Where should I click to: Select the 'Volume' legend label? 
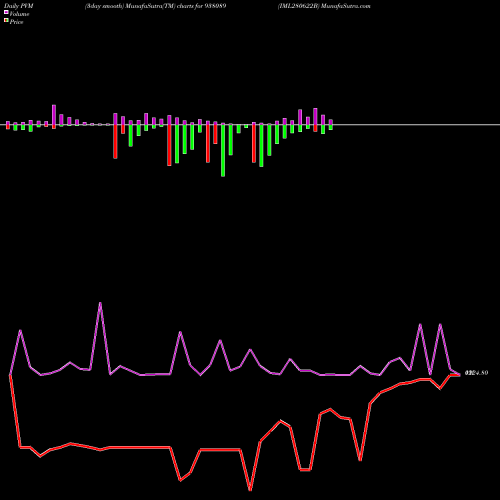tap(19, 14)
